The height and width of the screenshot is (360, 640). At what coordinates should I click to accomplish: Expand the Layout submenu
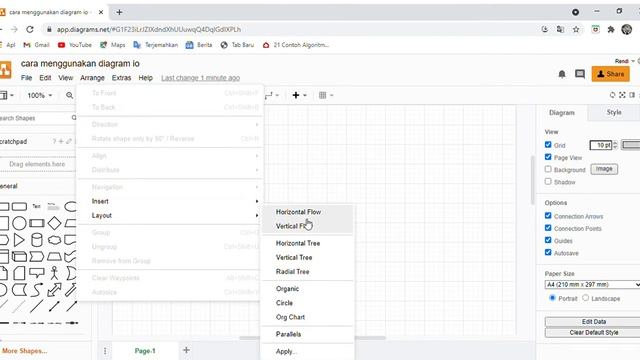169,216
